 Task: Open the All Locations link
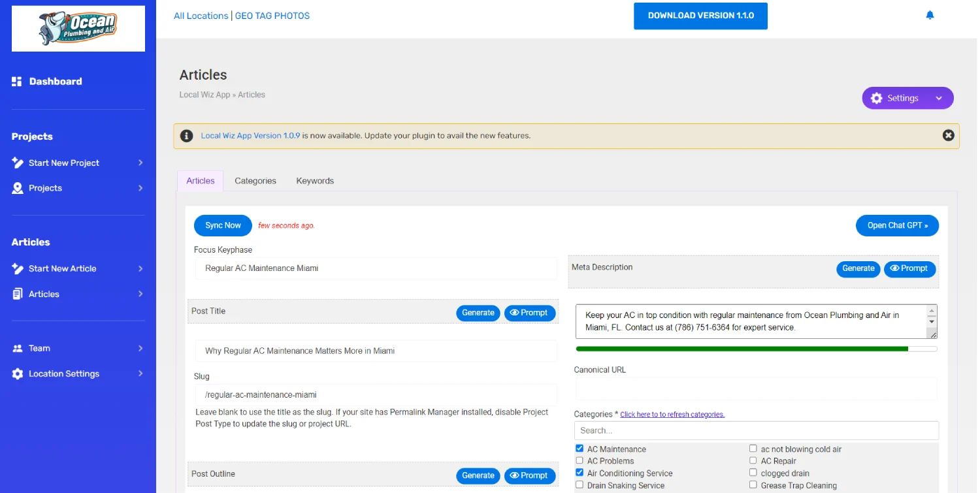[201, 16]
